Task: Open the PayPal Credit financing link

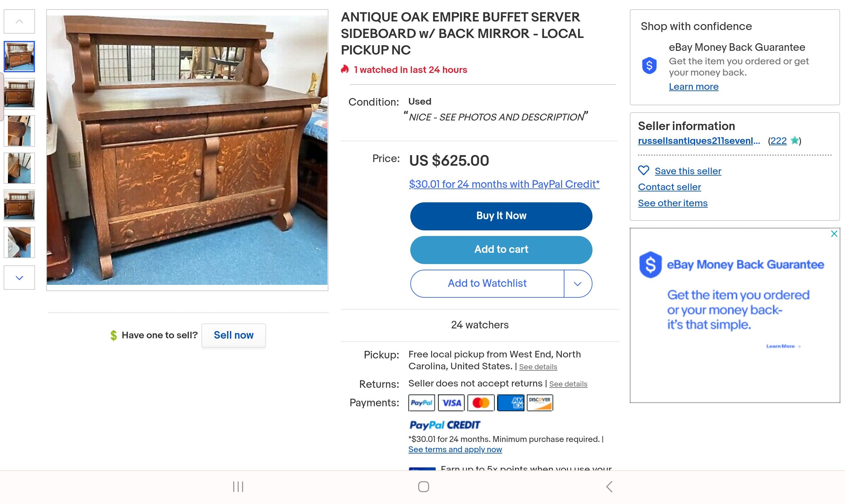Action: (504, 184)
